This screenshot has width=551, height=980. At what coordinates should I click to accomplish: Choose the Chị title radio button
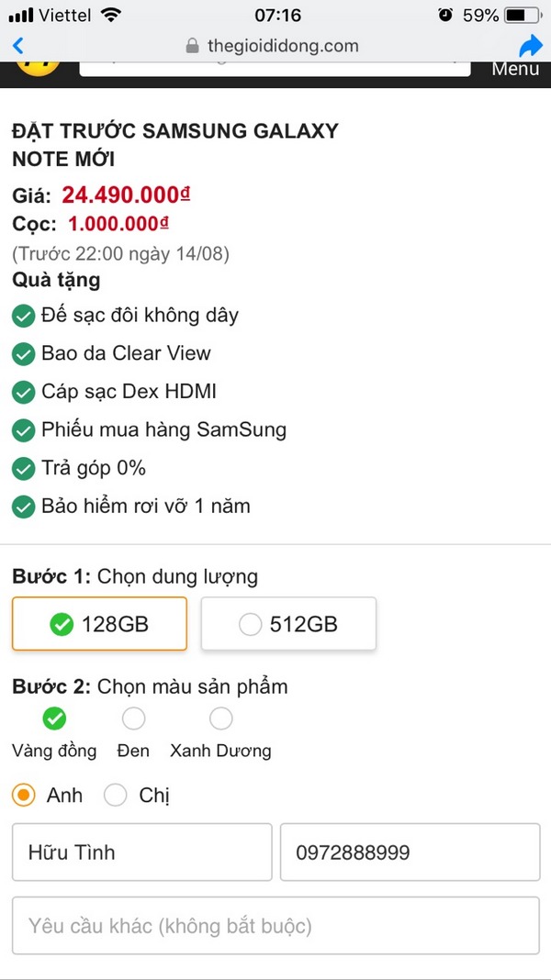(116, 796)
